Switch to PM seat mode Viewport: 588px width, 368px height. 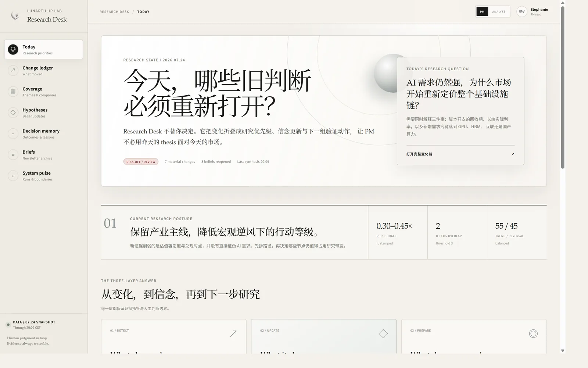(482, 12)
